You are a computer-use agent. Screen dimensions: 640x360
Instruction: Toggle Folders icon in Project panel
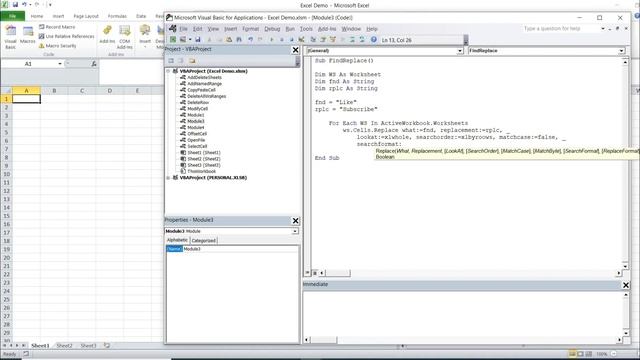click(192, 61)
